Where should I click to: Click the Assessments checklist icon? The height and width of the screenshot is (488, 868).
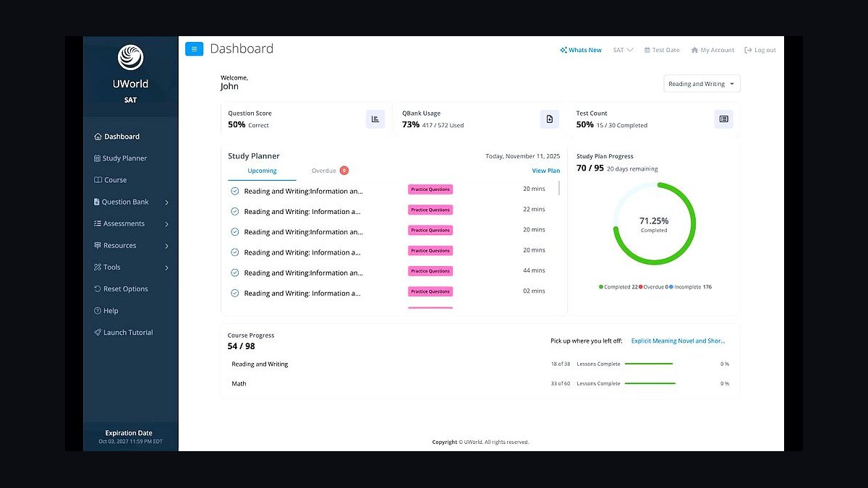point(98,223)
